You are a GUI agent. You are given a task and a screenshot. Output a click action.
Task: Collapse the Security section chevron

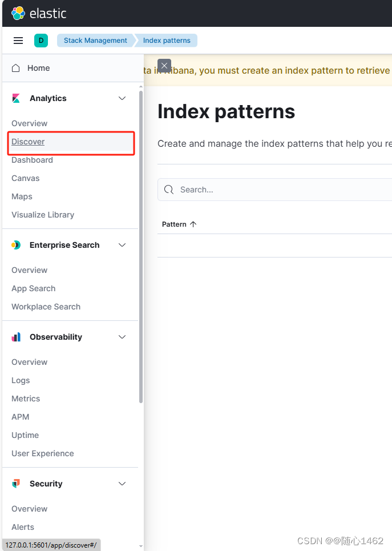[122, 484]
